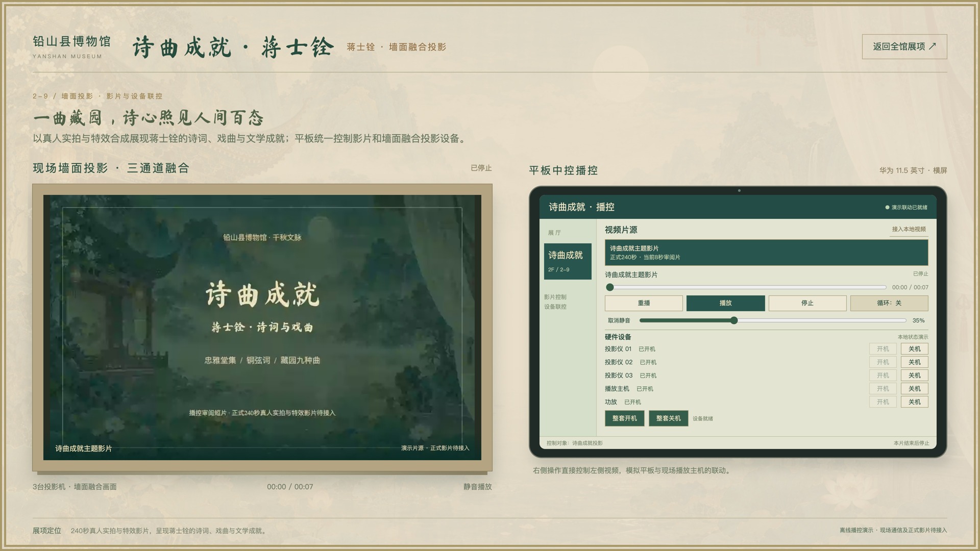Select 诗曲成就主题影片 source item

[x=767, y=253]
